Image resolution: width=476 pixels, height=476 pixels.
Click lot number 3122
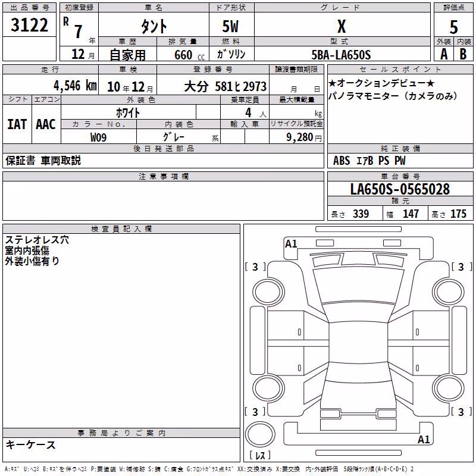pyautogui.click(x=29, y=25)
